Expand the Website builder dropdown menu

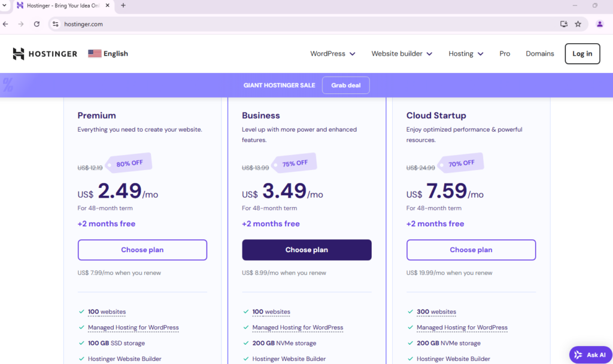click(x=401, y=54)
